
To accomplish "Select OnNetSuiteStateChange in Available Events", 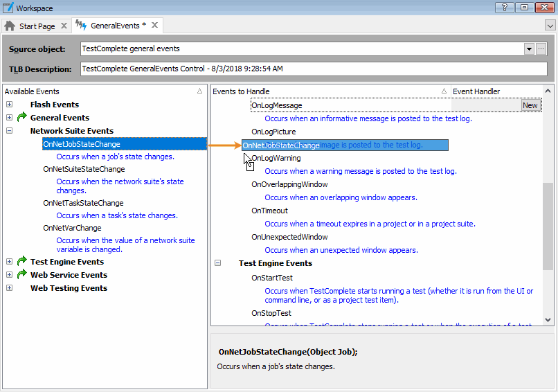I will coord(84,169).
